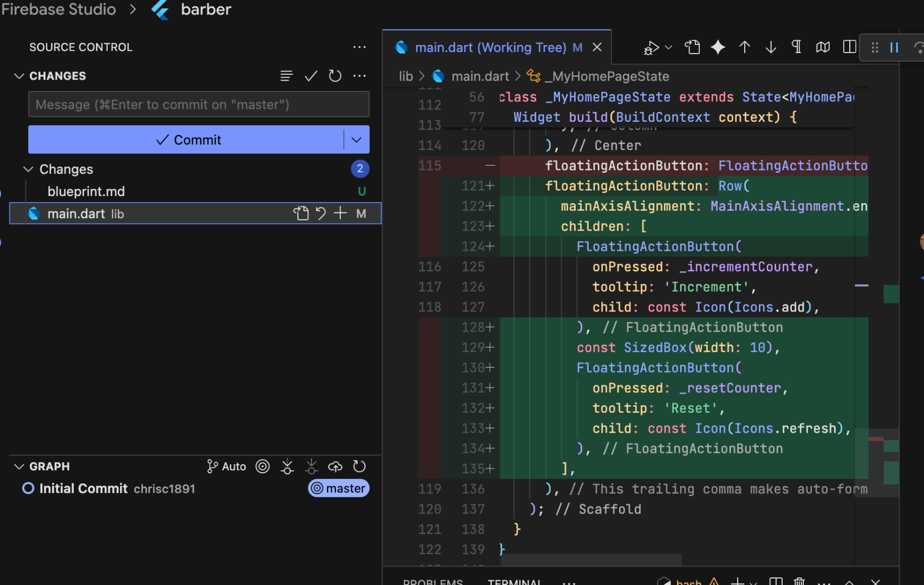924x585 pixels.
Task: Click the master branch badge
Action: (339, 489)
